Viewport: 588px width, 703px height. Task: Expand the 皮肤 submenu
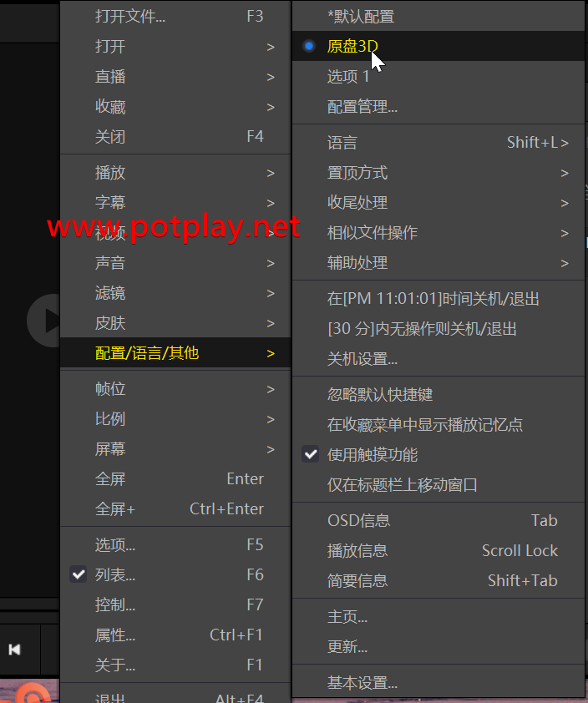175,323
